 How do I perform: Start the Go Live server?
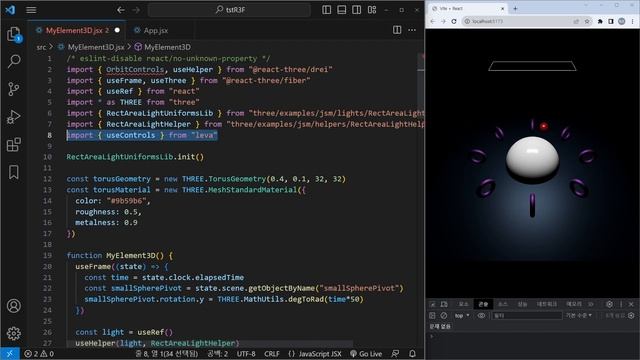click(366, 353)
